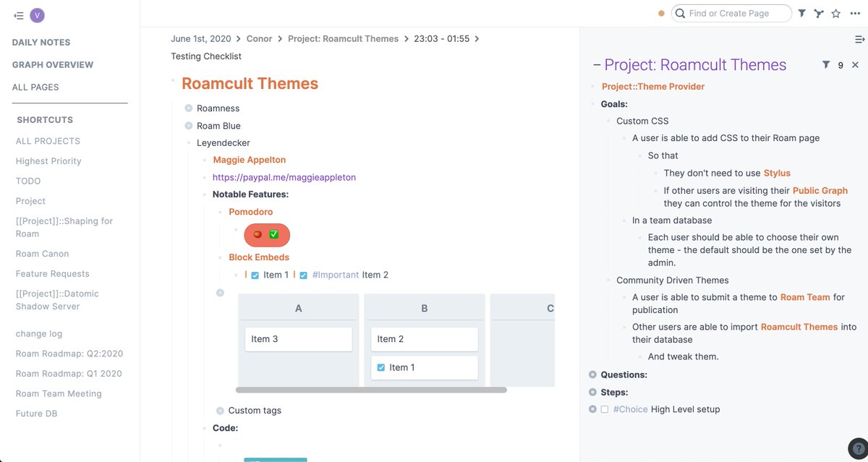Open Roam Canon shortcut
The height and width of the screenshot is (462, 868).
click(43, 254)
